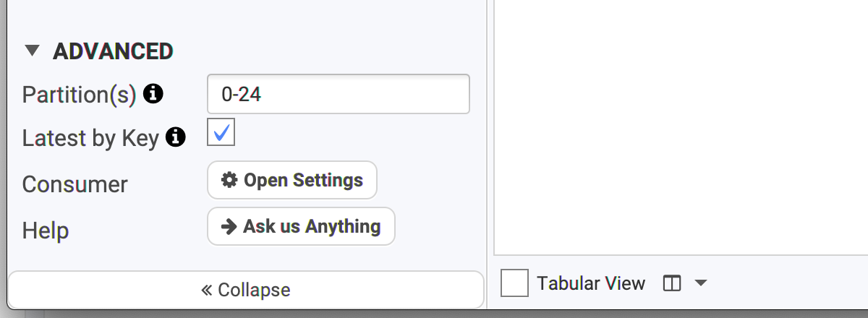The width and height of the screenshot is (868, 318).
Task: Uncheck the Latest by Key checkbox
Action: [221, 132]
